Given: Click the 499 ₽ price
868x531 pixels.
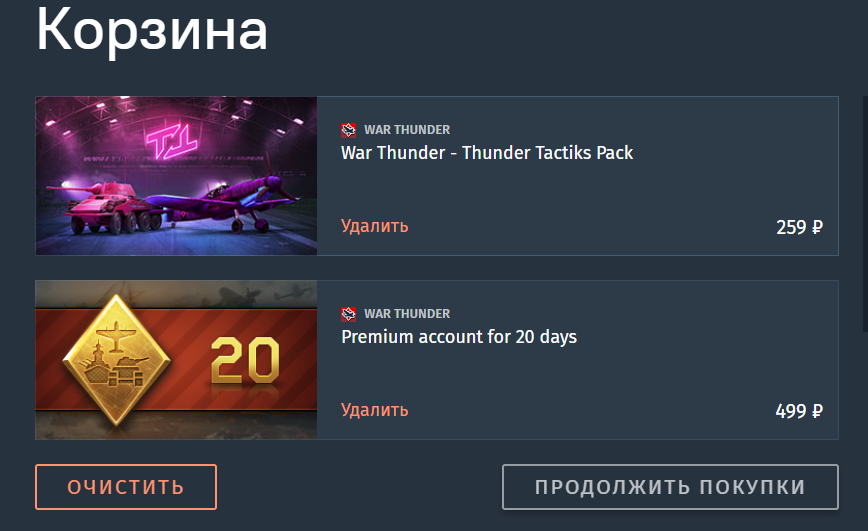Looking at the screenshot, I should (x=799, y=411).
